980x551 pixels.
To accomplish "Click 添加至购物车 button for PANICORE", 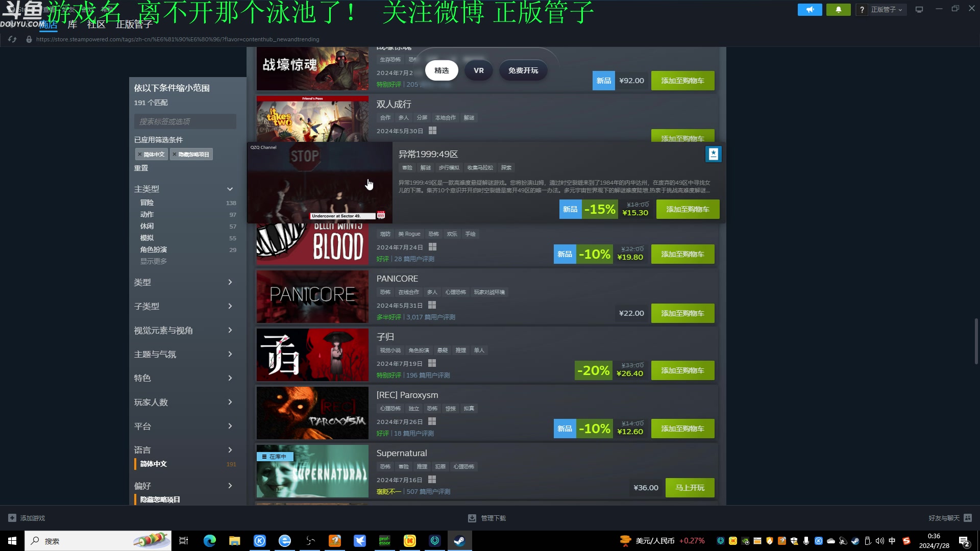I will [682, 313].
